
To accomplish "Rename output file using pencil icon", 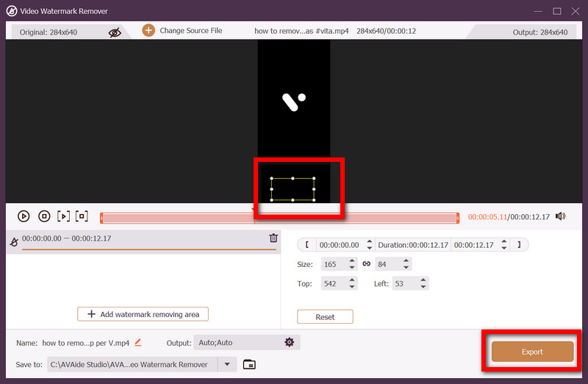I will coord(137,342).
